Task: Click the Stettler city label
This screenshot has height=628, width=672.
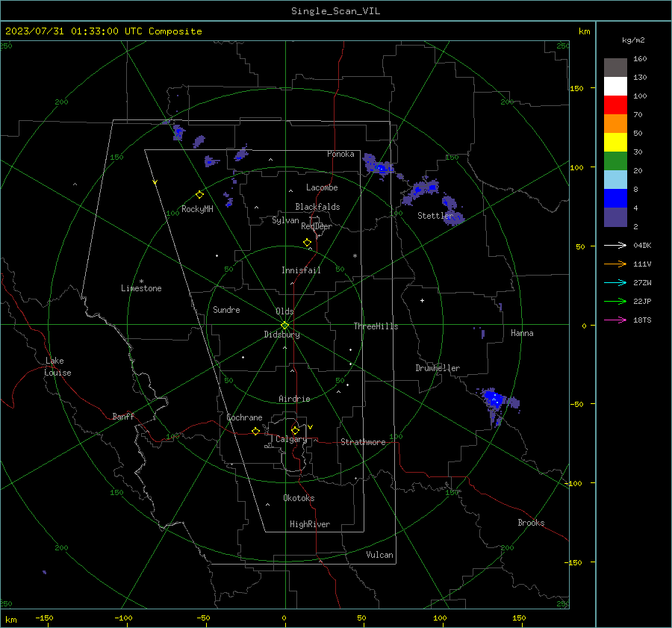Action: [x=435, y=216]
